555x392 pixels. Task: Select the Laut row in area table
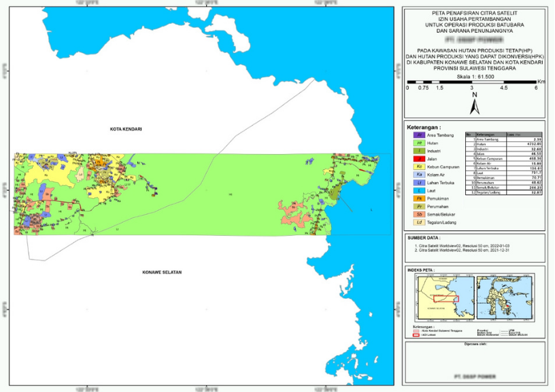pos(503,173)
